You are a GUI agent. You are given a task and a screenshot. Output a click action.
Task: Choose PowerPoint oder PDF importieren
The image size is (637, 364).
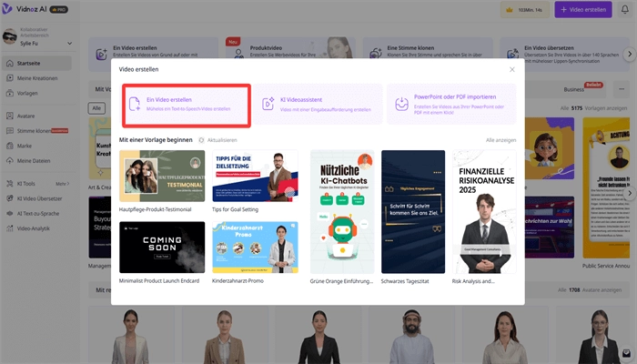click(451, 104)
